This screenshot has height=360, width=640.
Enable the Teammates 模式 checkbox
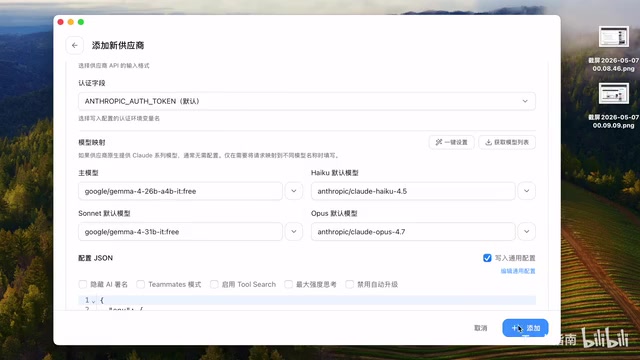click(x=140, y=284)
